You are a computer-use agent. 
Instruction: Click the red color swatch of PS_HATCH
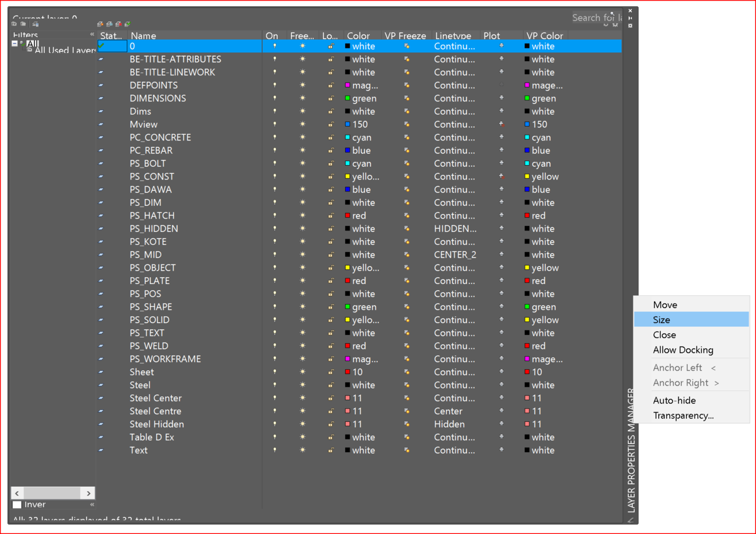coord(348,216)
